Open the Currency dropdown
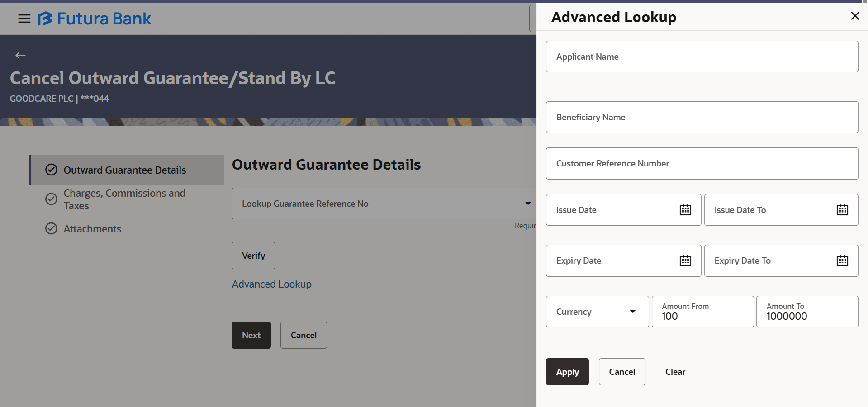The height and width of the screenshot is (407, 868). click(x=632, y=312)
